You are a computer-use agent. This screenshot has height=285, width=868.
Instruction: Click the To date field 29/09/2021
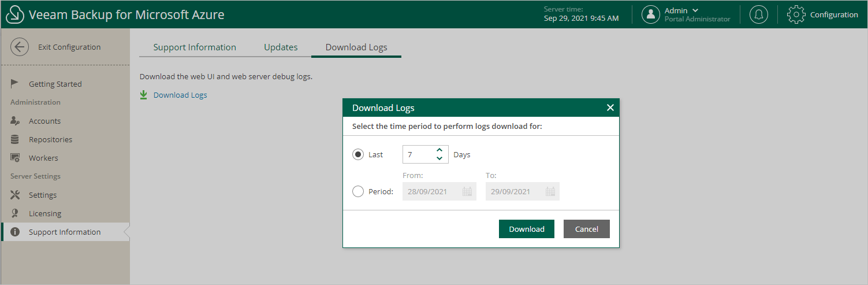tap(523, 191)
